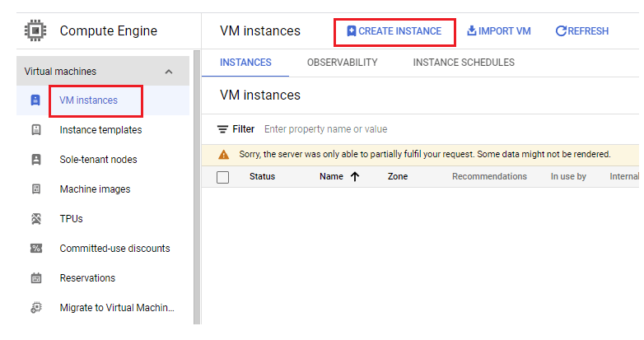Sort by the Status column header
This screenshot has width=644, height=340.
pyautogui.click(x=262, y=176)
